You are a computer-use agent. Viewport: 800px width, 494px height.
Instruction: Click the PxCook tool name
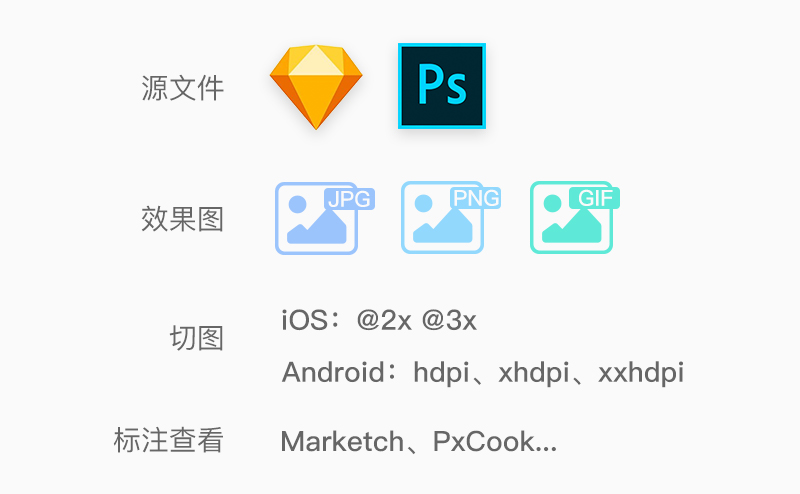pyautogui.click(x=484, y=441)
